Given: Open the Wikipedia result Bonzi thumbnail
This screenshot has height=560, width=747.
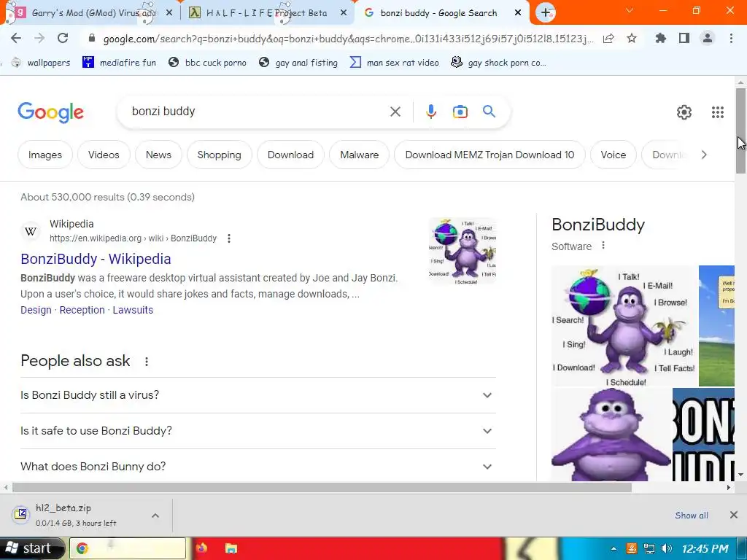Looking at the screenshot, I should pos(462,251).
